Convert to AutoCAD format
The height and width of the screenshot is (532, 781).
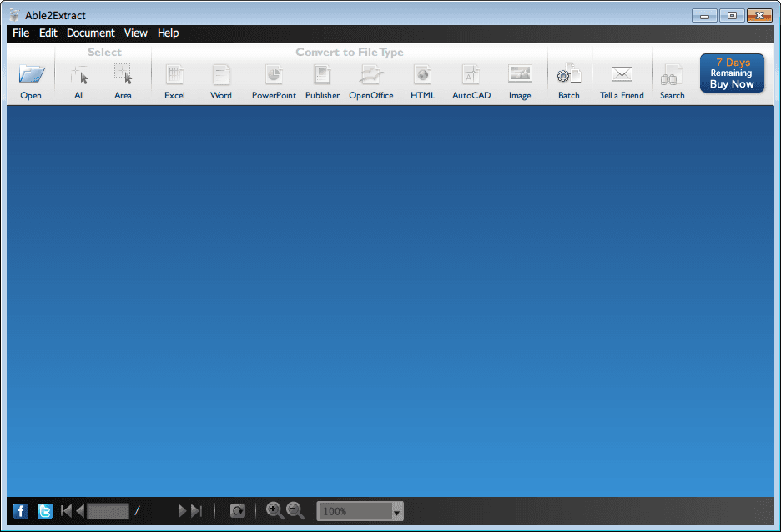point(471,75)
